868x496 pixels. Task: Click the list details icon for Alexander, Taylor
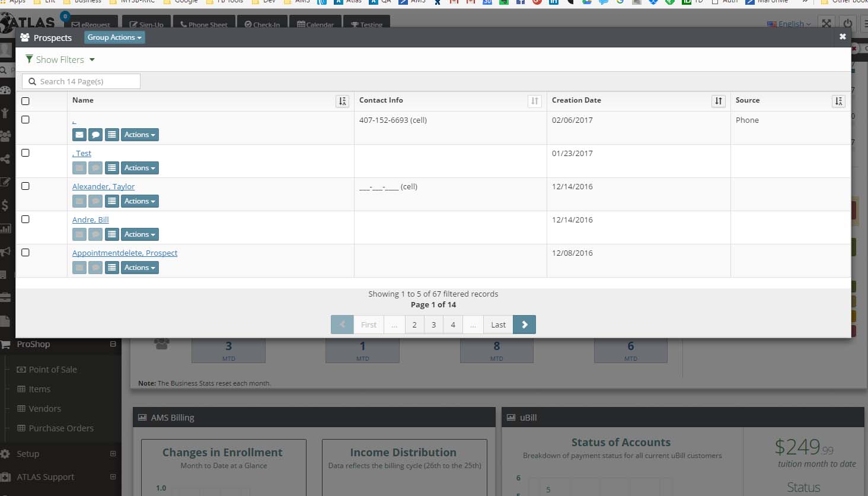(x=111, y=201)
